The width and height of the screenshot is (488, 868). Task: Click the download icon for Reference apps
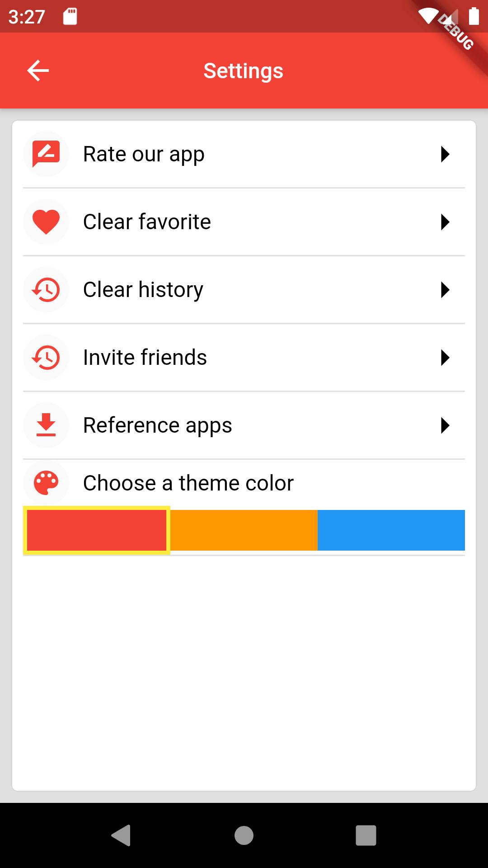pyautogui.click(x=46, y=425)
